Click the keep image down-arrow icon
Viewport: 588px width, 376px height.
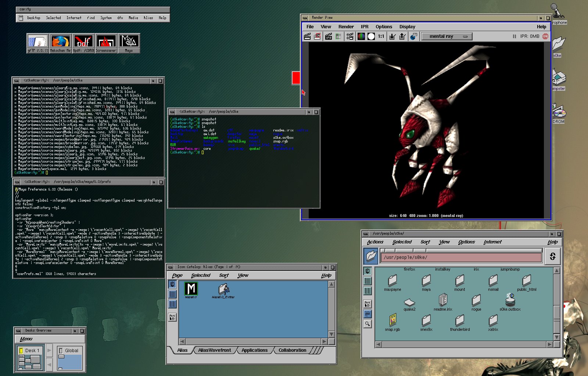click(x=392, y=36)
